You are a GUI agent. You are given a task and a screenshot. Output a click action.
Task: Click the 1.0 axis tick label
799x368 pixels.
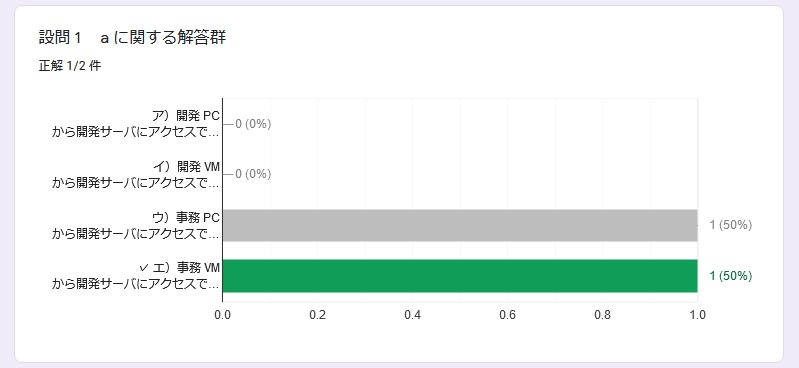tap(697, 315)
